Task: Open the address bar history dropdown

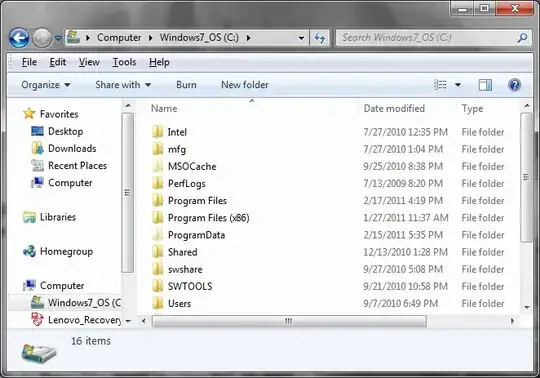Action: click(x=301, y=38)
